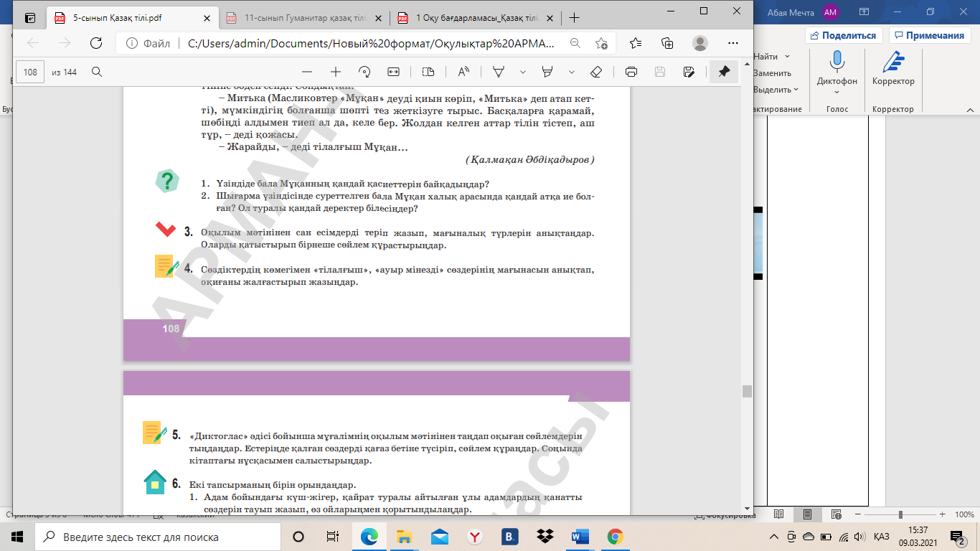Click Фокусировка mode in Word status bar
This screenshot has height=551, width=980.
tap(725, 515)
